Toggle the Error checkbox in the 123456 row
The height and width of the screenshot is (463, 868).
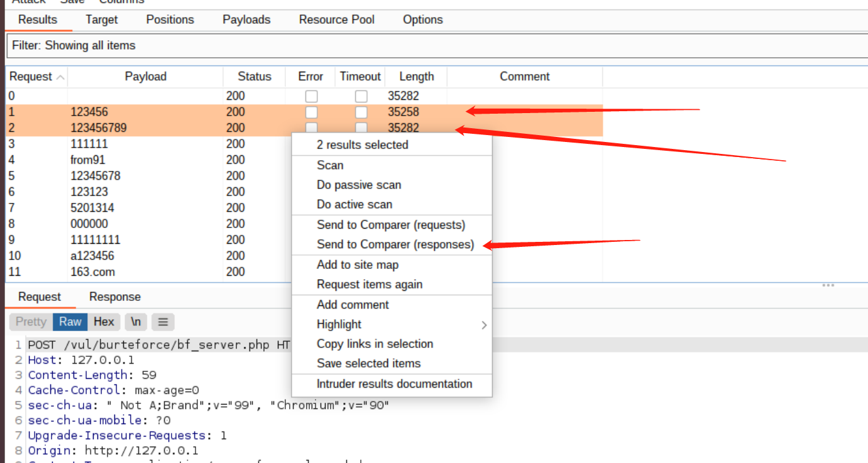(311, 112)
